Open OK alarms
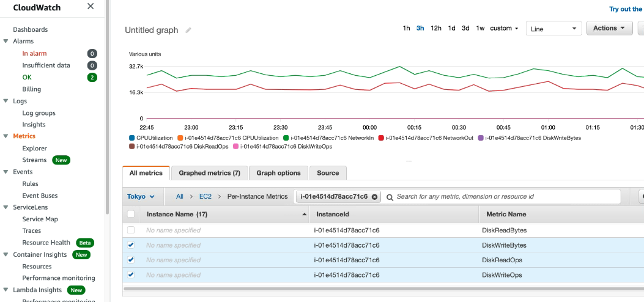Screen dimensions: 644x302 (27, 77)
